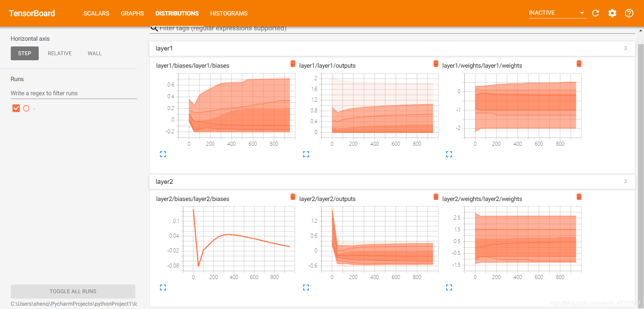Image resolution: width=644 pixels, height=309 pixels.
Task: Set the horizontal axis to STEP
Action: 25,53
